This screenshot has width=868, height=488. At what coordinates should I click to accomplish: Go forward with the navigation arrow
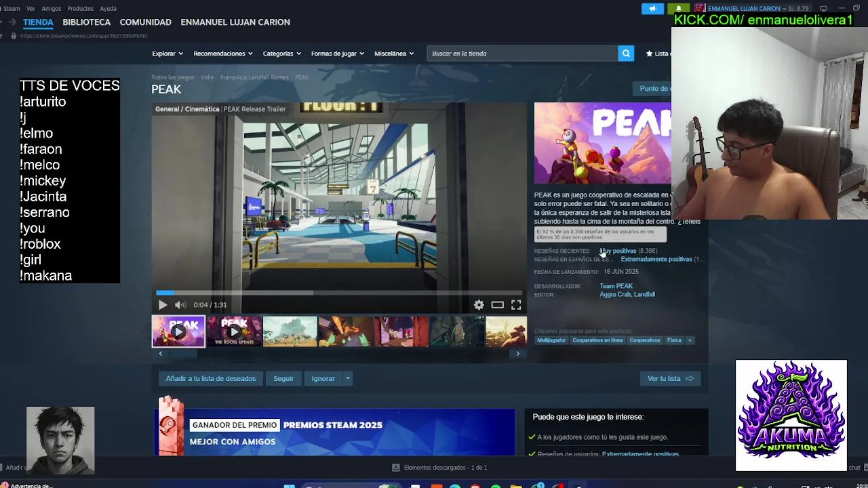pyautogui.click(x=14, y=22)
